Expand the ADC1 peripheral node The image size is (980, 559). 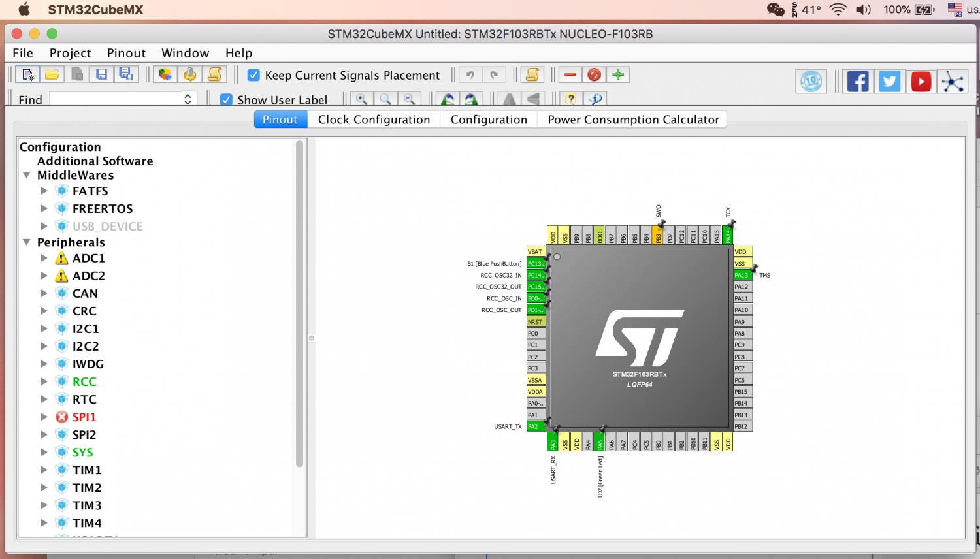[44, 258]
